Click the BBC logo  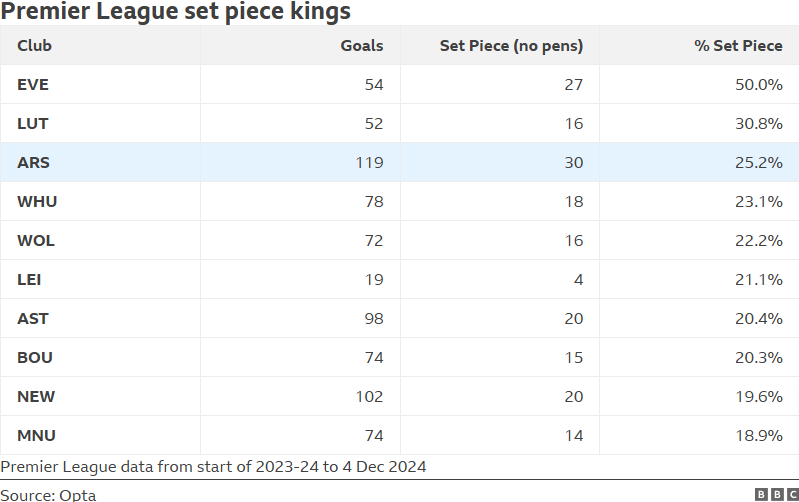777,494
